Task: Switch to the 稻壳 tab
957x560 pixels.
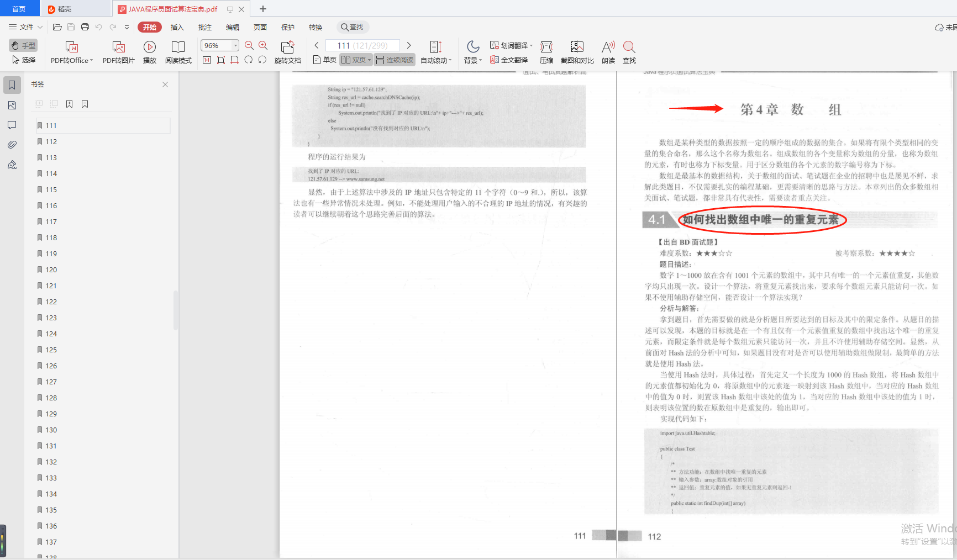Action: coord(76,9)
